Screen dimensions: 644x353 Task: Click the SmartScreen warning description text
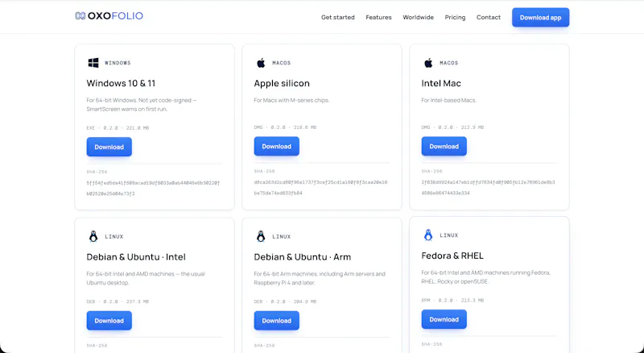[142, 105]
